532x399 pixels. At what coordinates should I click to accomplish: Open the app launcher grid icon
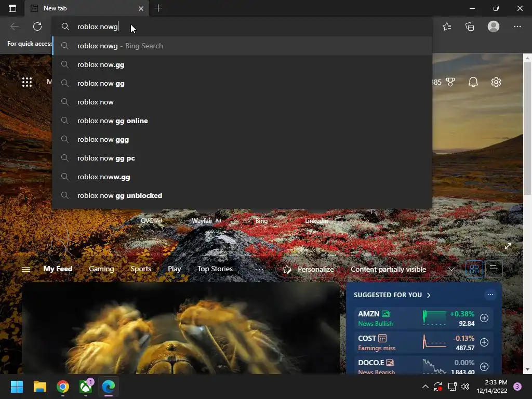tap(27, 82)
